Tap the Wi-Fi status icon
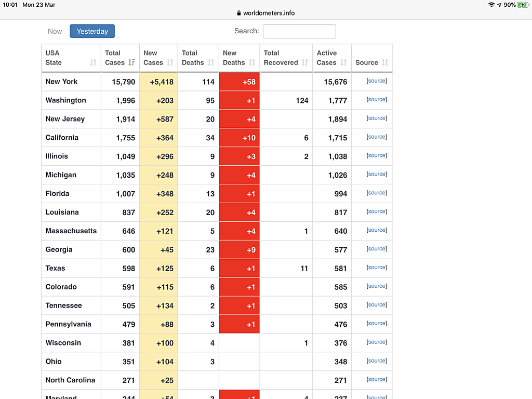This screenshot has height=399, width=532. 491,5
